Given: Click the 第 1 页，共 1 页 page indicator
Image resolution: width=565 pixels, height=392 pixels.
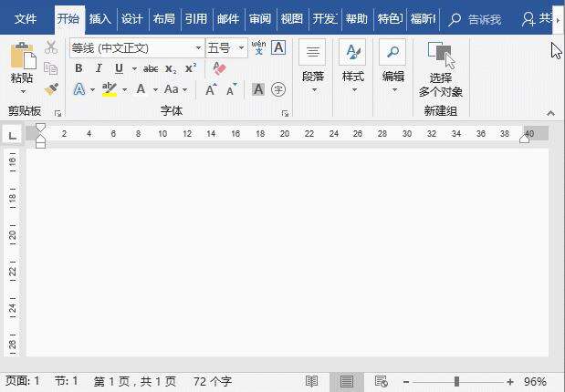Looking at the screenshot, I should pyautogui.click(x=135, y=381).
